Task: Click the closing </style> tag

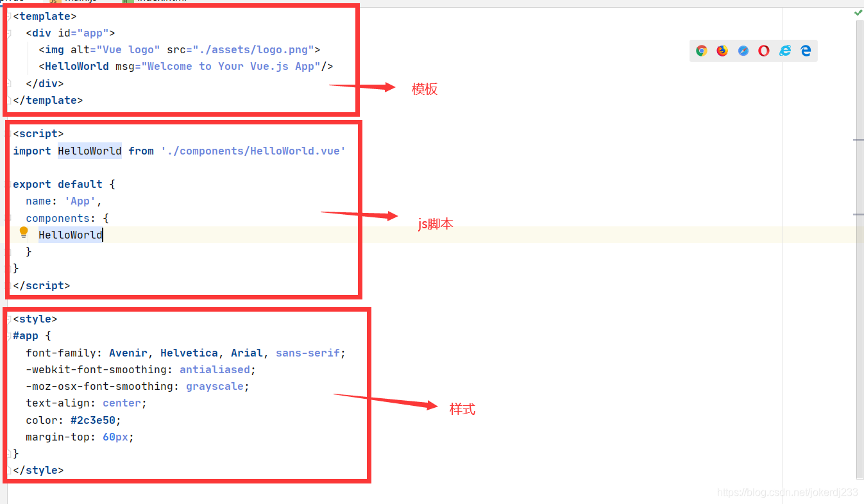Action: pos(38,470)
